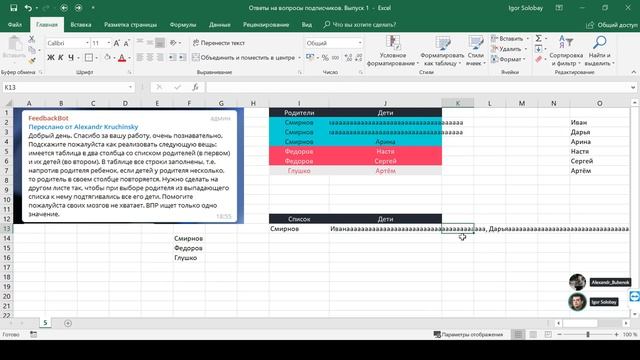Click the insert function fx icon

[x=196, y=87]
